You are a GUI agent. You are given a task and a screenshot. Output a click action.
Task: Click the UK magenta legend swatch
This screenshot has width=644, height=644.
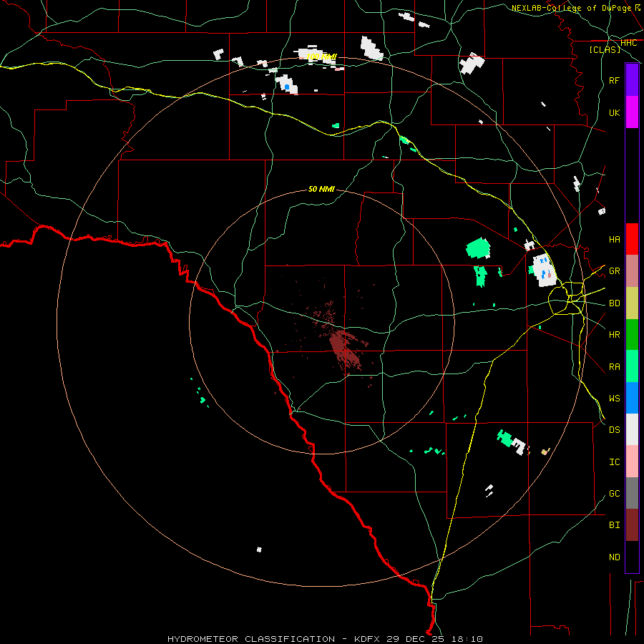tap(632, 112)
